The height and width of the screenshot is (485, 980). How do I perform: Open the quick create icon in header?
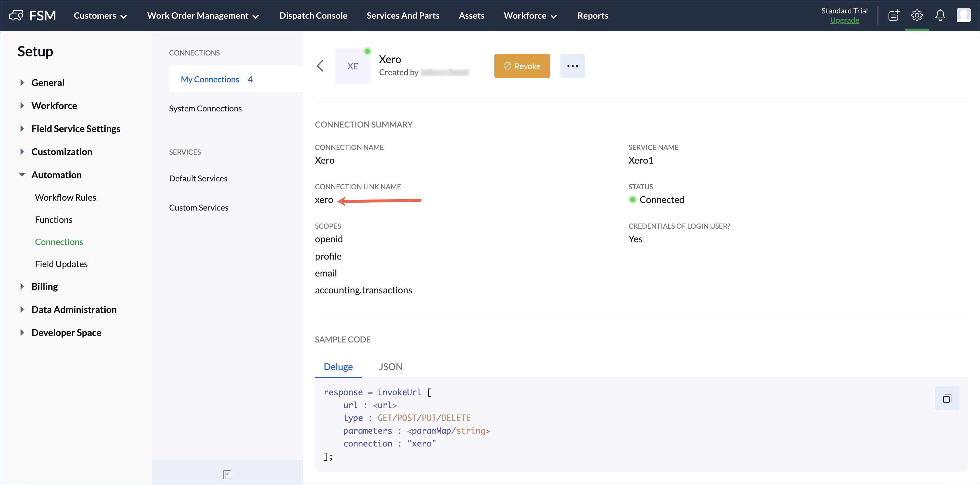coord(894,15)
